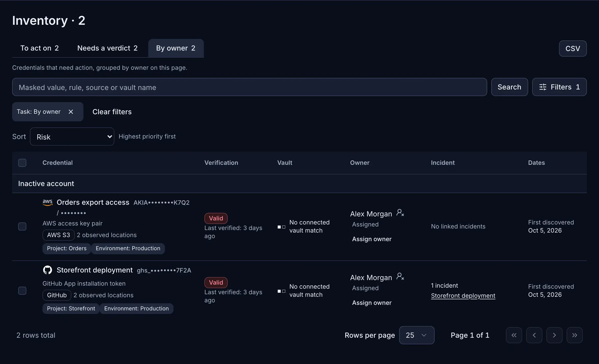Switch to the Needs a verdict tab
This screenshot has height=364, width=599.
coord(107,48)
